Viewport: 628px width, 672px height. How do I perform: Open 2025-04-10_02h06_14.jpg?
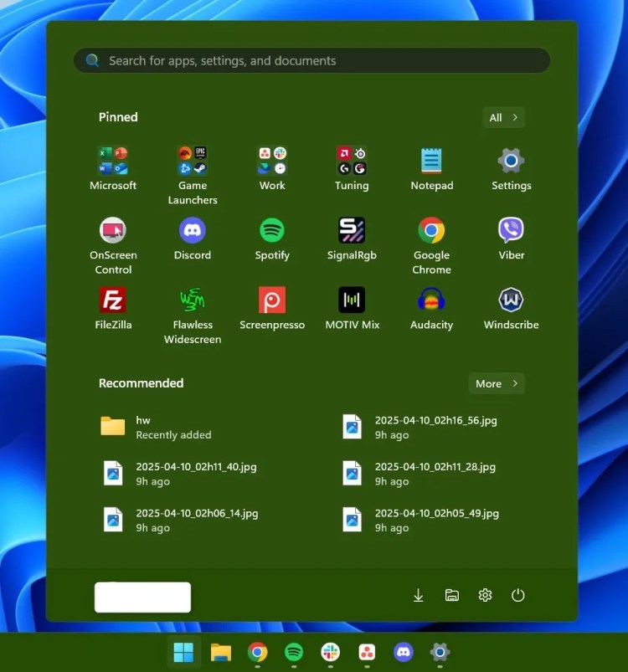(x=181, y=520)
